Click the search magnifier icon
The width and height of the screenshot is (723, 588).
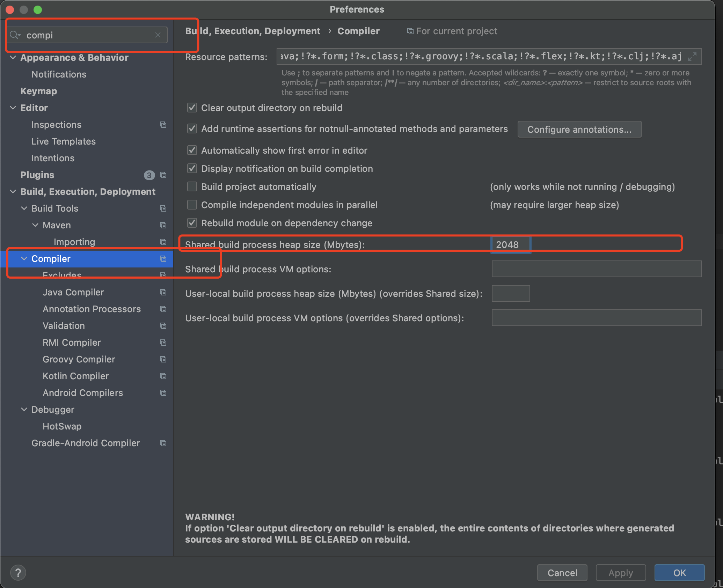pos(15,35)
